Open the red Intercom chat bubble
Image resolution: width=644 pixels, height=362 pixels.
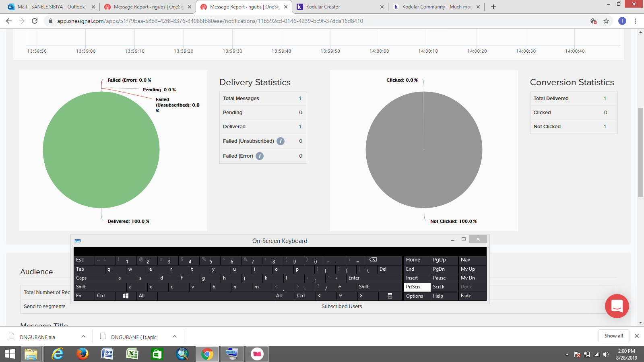[617, 306]
